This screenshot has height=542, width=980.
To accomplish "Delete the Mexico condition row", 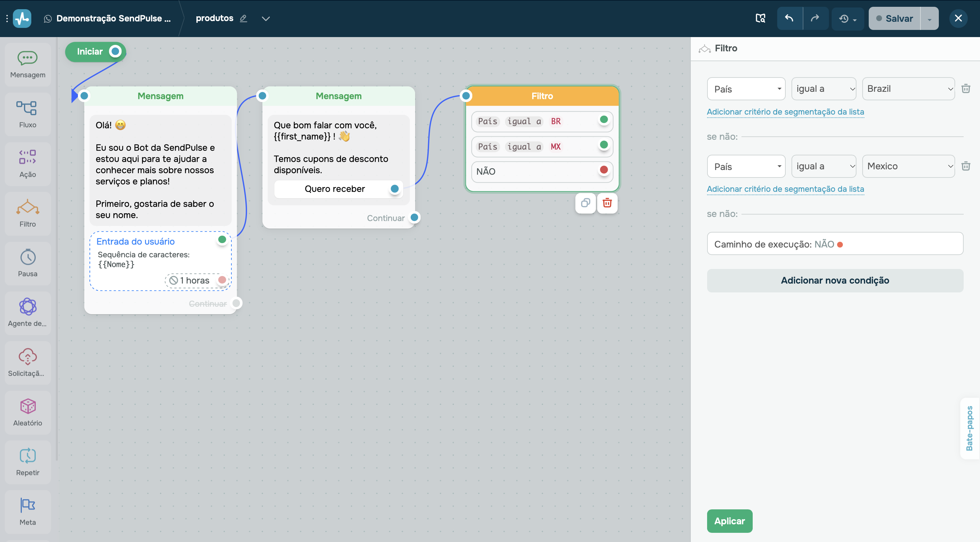I will [966, 166].
